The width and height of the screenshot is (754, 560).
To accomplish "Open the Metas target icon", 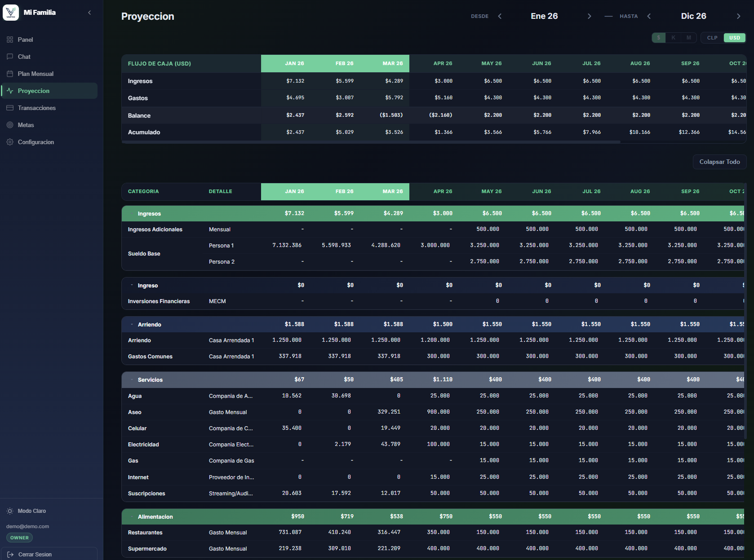I will (10, 125).
